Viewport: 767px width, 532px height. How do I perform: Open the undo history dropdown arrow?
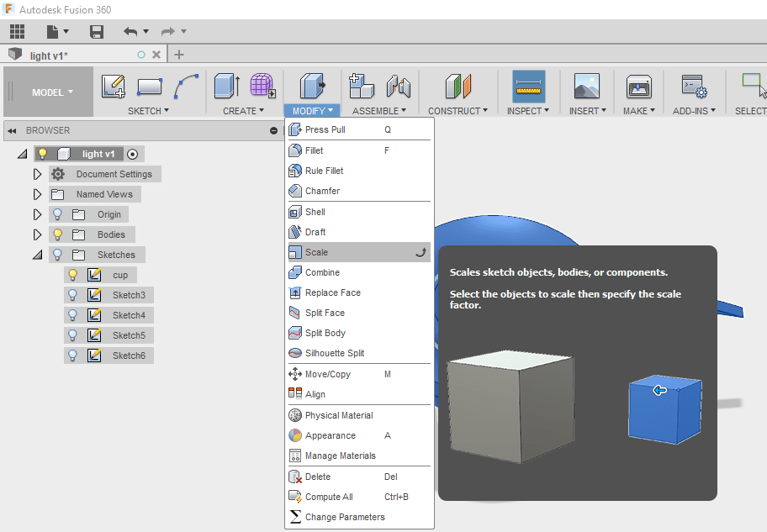145,31
